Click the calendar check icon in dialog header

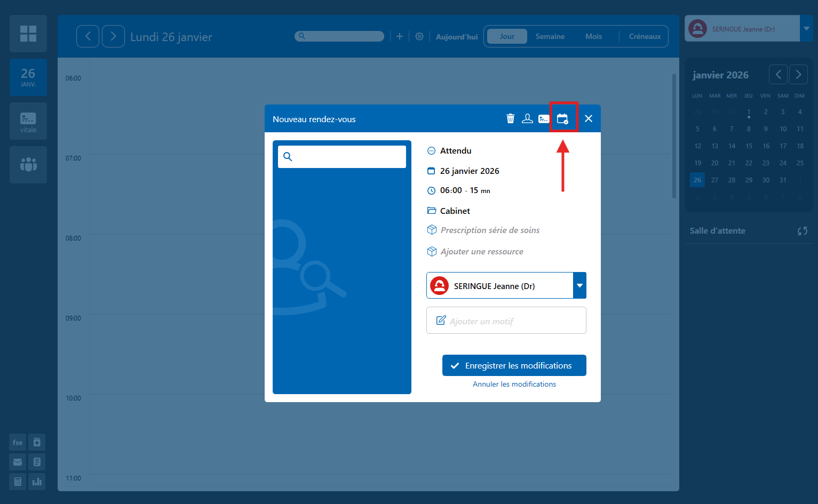coord(562,118)
